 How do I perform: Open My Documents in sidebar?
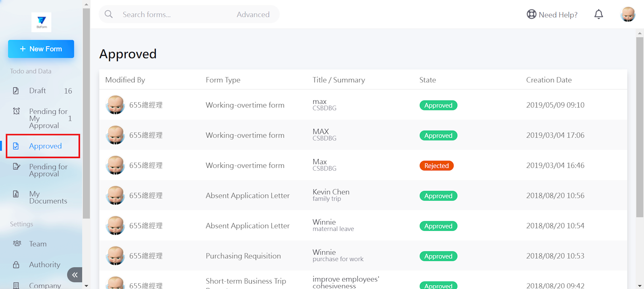click(48, 197)
